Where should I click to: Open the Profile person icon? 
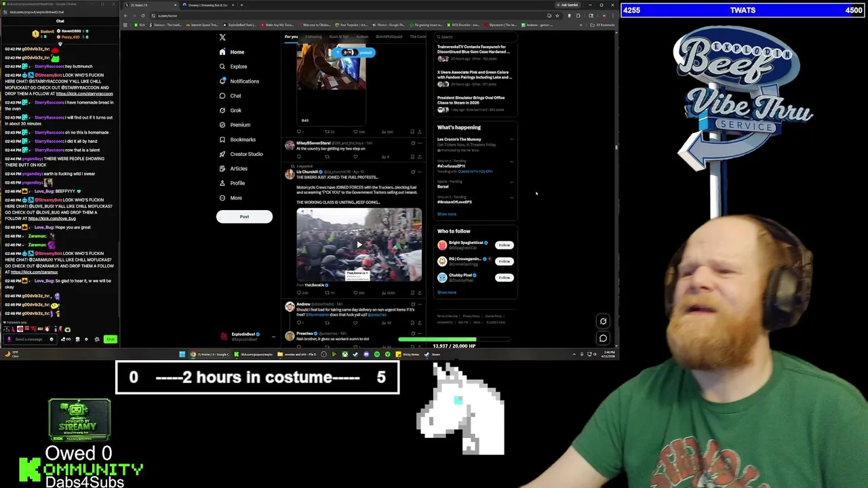point(222,183)
